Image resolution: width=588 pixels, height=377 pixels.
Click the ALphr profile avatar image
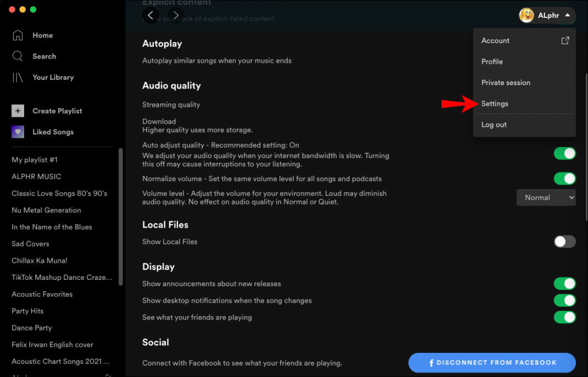click(526, 15)
